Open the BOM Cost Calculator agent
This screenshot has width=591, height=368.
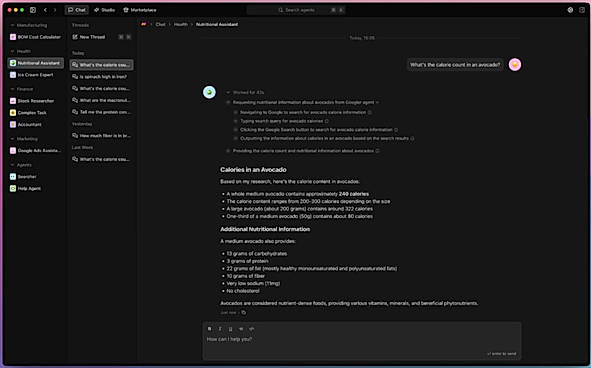point(36,37)
